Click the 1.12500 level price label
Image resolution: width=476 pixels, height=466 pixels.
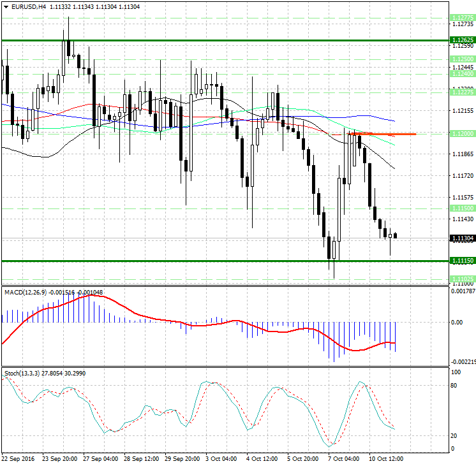pyautogui.click(x=462, y=58)
